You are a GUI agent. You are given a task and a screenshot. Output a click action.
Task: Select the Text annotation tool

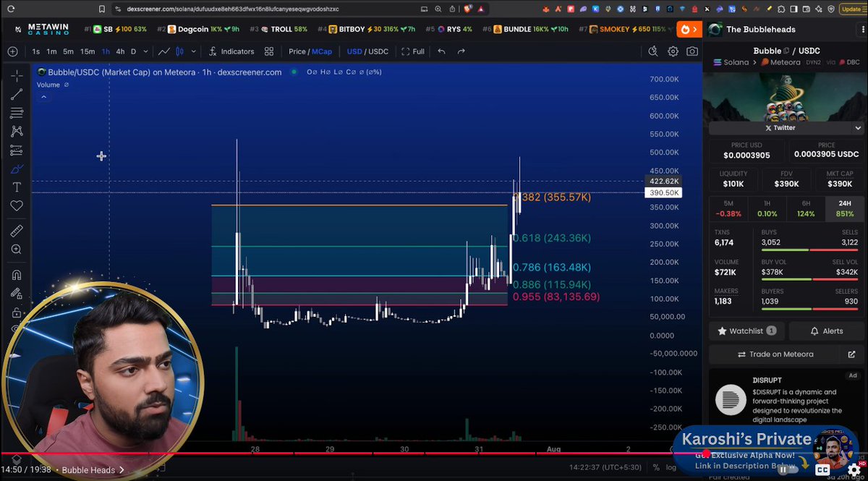17,187
